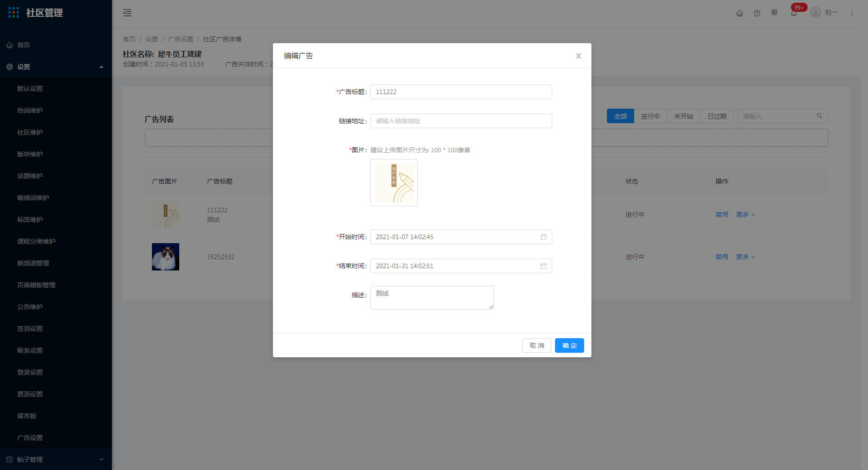The image size is (868, 470).
Task: Select the 已过期 filter tab
Action: pyautogui.click(x=717, y=116)
